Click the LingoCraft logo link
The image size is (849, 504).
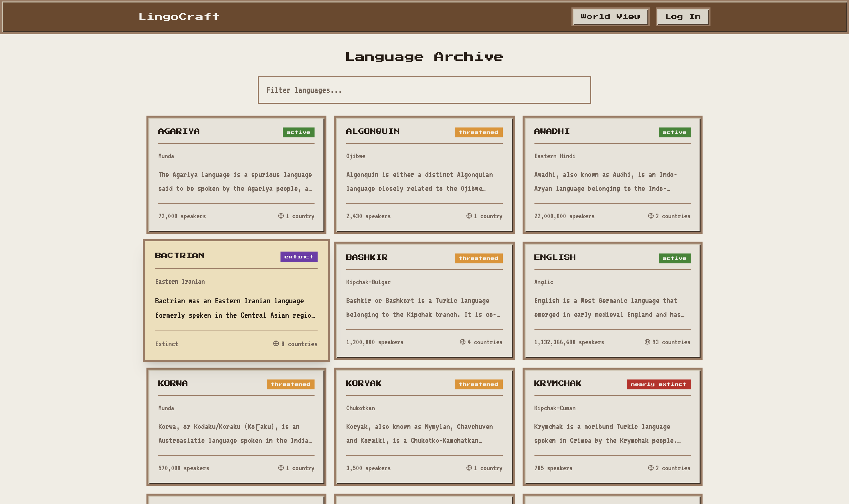179,17
